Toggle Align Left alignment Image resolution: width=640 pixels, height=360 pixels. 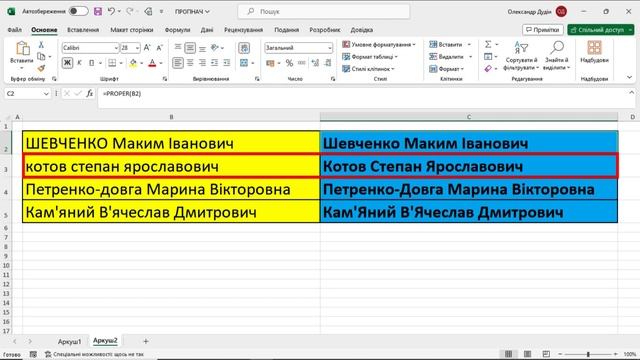pos(178,63)
